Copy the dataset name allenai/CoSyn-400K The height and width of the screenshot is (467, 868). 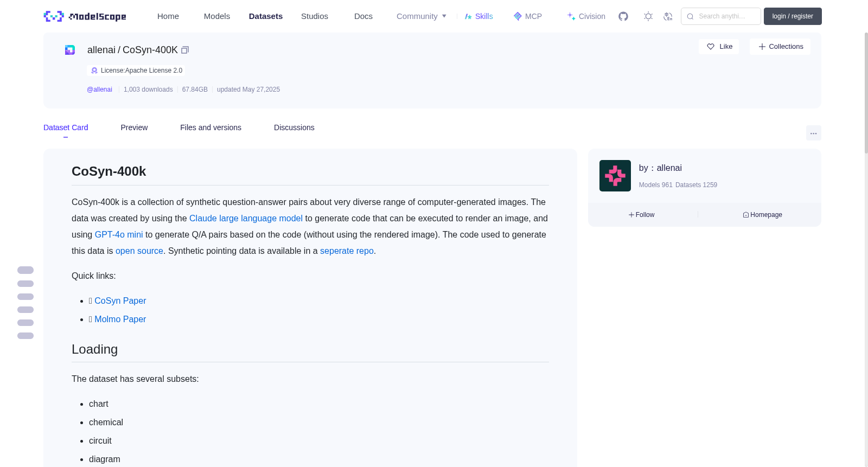pos(185,50)
